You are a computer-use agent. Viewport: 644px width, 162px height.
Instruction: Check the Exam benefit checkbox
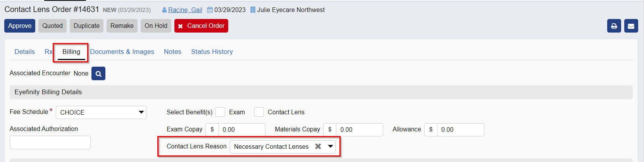click(x=220, y=112)
